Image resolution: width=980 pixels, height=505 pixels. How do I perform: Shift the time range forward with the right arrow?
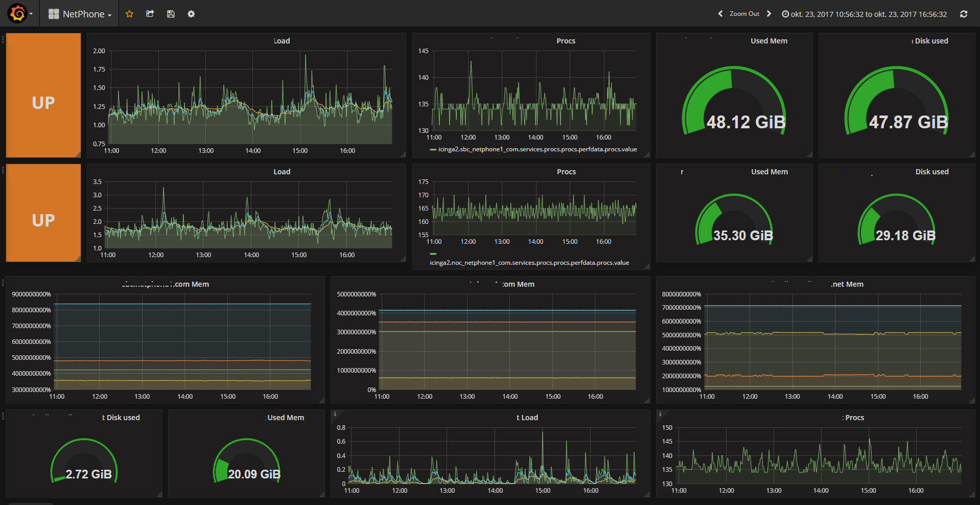coord(768,14)
